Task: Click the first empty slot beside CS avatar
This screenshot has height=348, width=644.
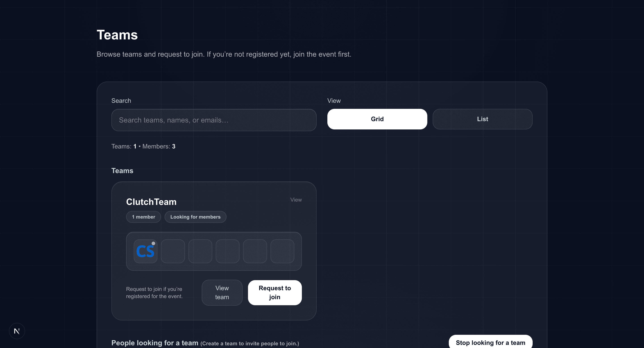Action: tap(173, 251)
